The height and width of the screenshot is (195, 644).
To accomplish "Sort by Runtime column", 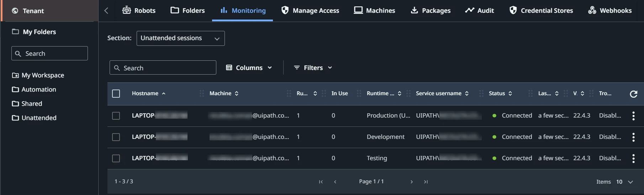I will click(x=384, y=93).
